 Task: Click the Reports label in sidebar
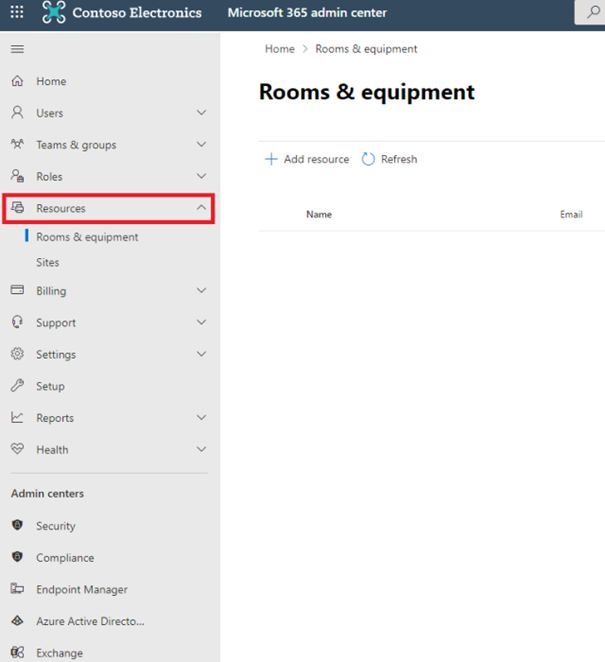[55, 418]
